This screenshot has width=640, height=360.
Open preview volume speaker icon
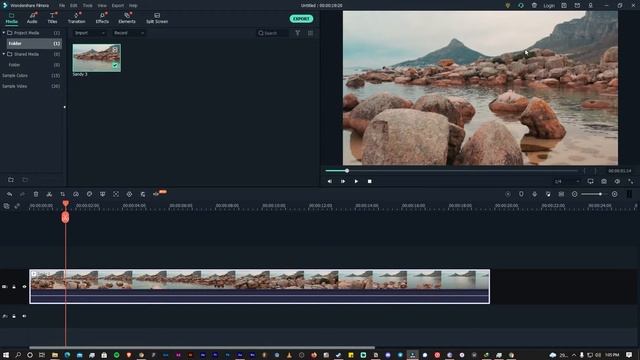(617, 181)
